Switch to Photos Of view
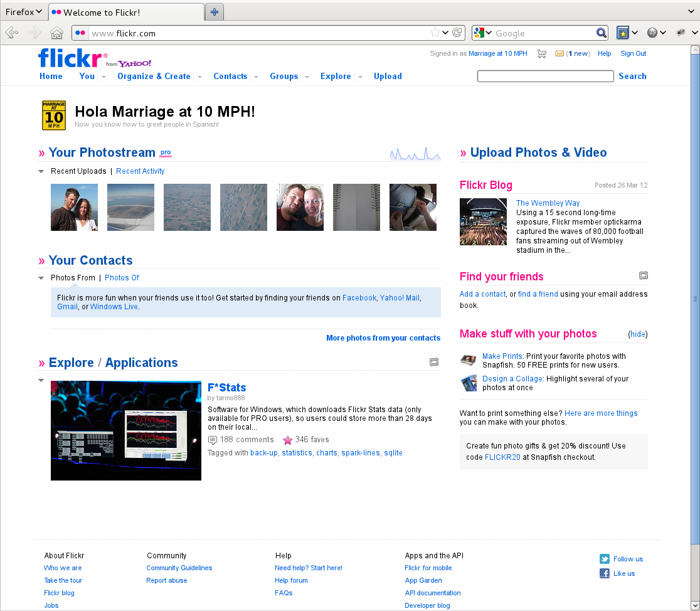 pos(122,278)
